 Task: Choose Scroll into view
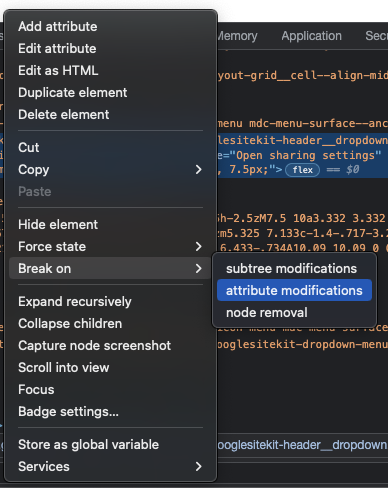[109, 368]
